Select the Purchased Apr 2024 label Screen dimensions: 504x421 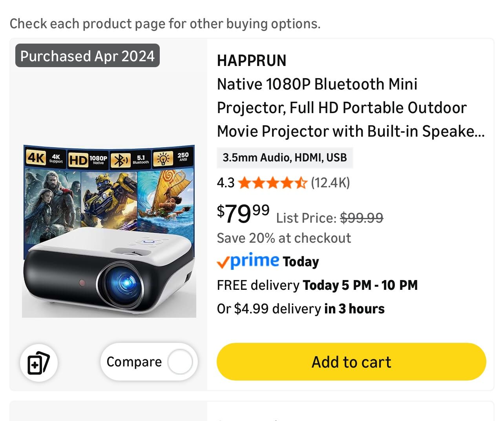tap(87, 56)
